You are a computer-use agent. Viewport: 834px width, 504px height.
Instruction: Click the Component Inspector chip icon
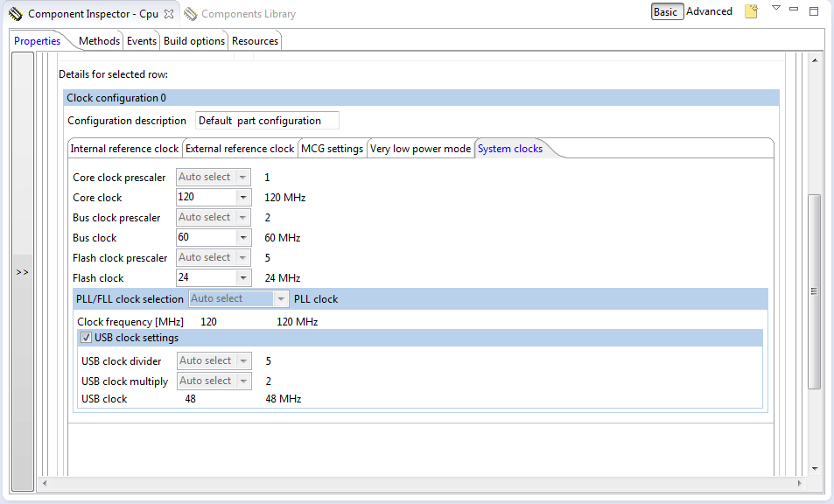tap(16, 14)
